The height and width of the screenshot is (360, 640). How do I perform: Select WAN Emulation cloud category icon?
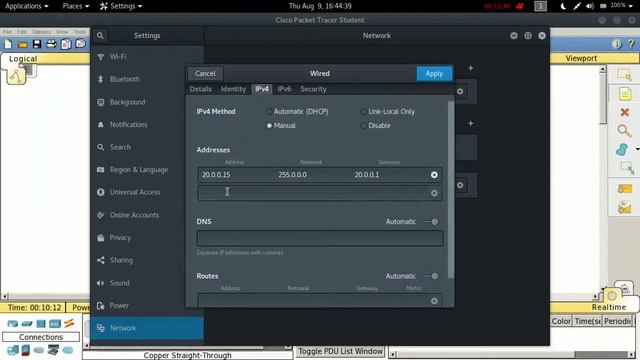coord(39,350)
